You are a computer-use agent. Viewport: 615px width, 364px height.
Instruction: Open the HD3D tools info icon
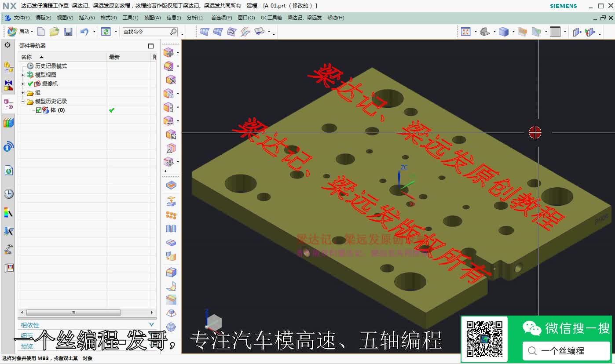(x=8, y=146)
